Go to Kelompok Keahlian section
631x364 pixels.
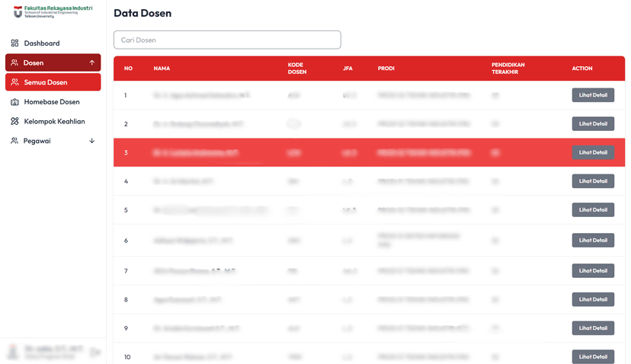[54, 121]
